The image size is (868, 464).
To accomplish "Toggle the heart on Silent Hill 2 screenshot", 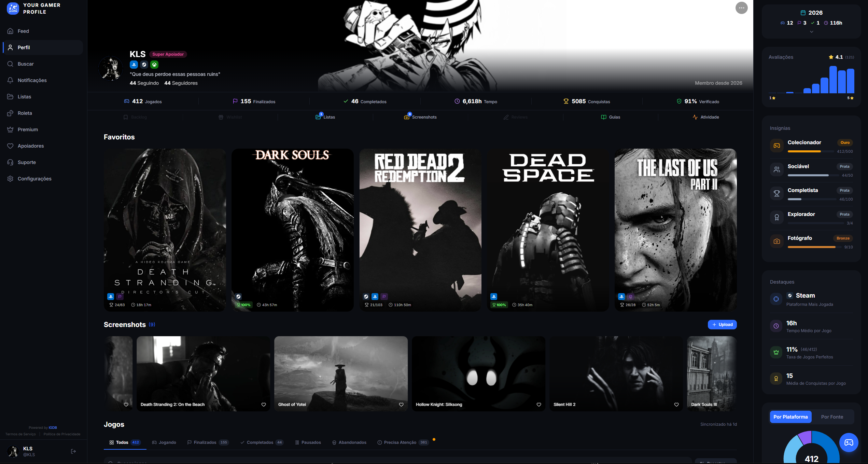I will click(676, 404).
